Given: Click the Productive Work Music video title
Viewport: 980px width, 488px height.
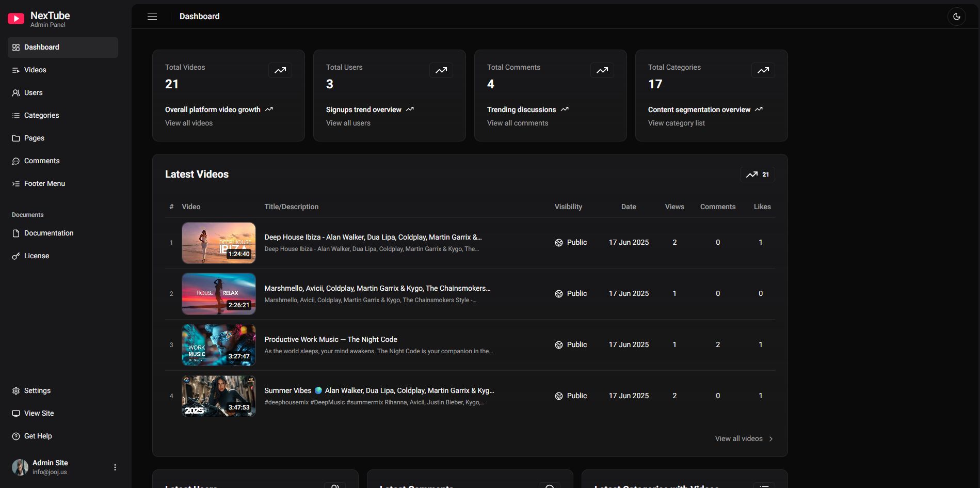Looking at the screenshot, I should 331,339.
